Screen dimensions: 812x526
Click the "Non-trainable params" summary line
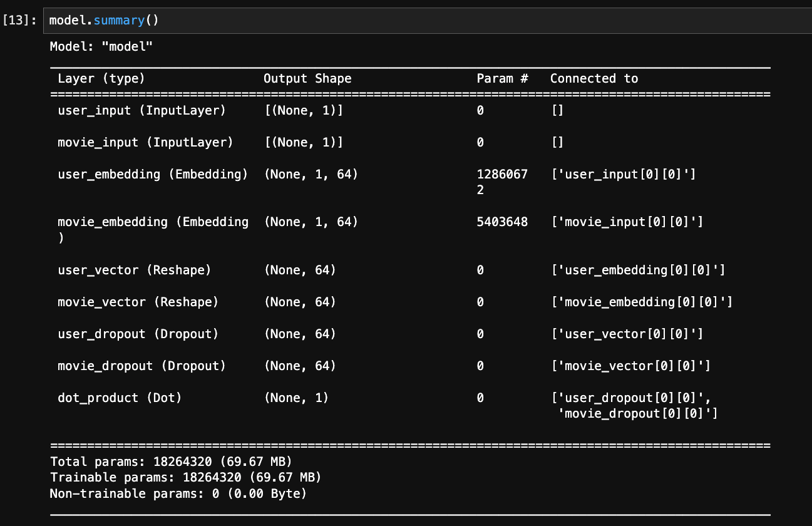pyautogui.click(x=178, y=494)
